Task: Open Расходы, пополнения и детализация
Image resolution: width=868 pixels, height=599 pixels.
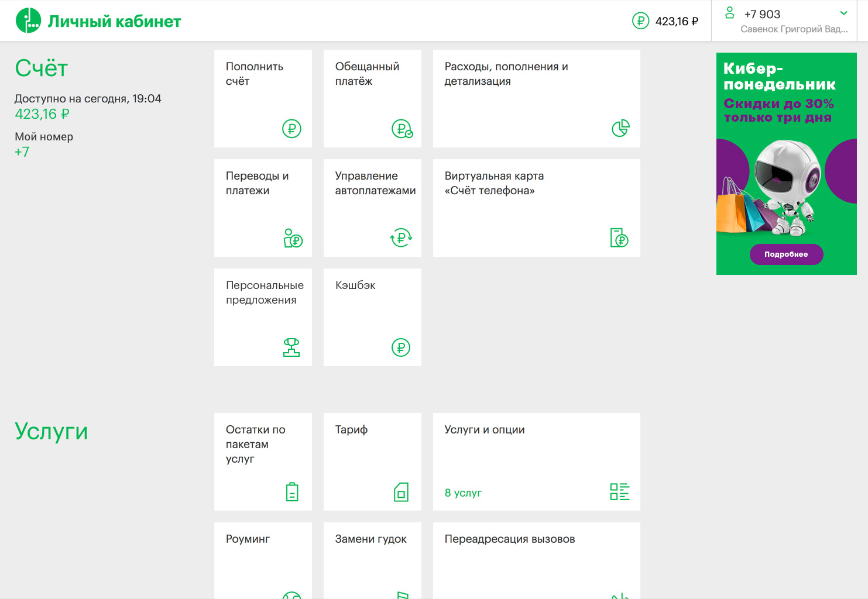Action: coord(506,74)
